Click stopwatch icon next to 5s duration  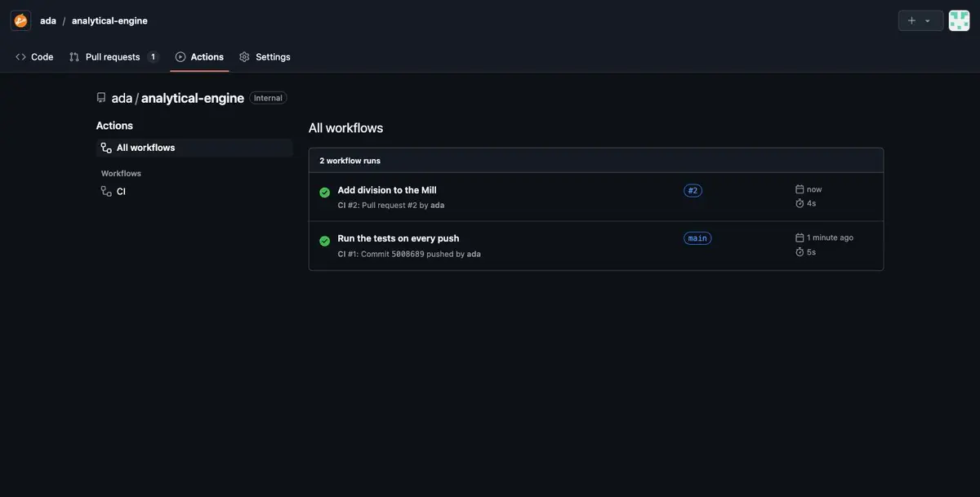(x=800, y=252)
